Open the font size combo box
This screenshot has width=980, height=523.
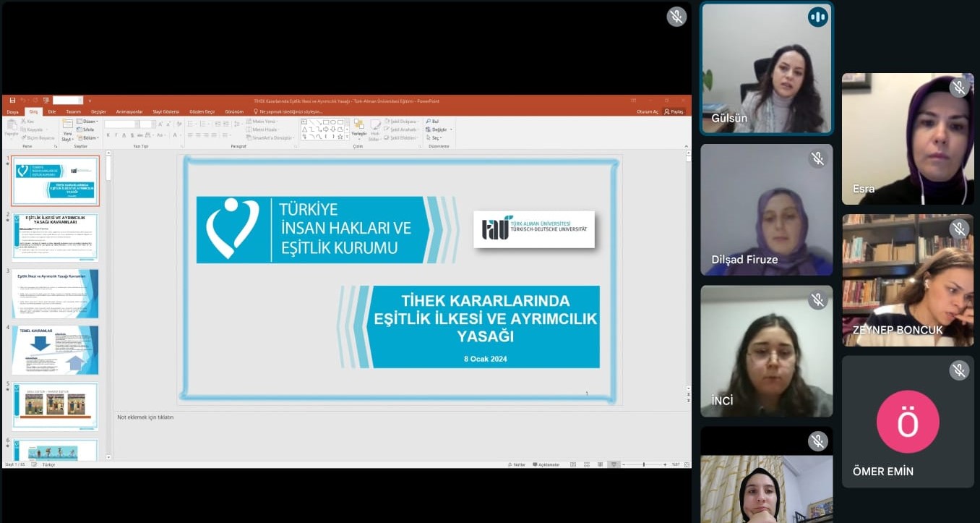click(x=148, y=124)
